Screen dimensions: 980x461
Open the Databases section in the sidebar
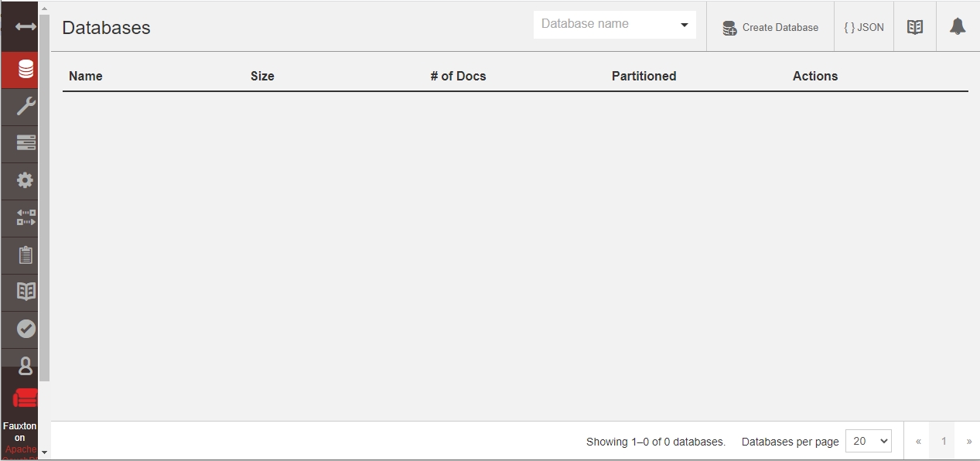pyautogui.click(x=26, y=70)
